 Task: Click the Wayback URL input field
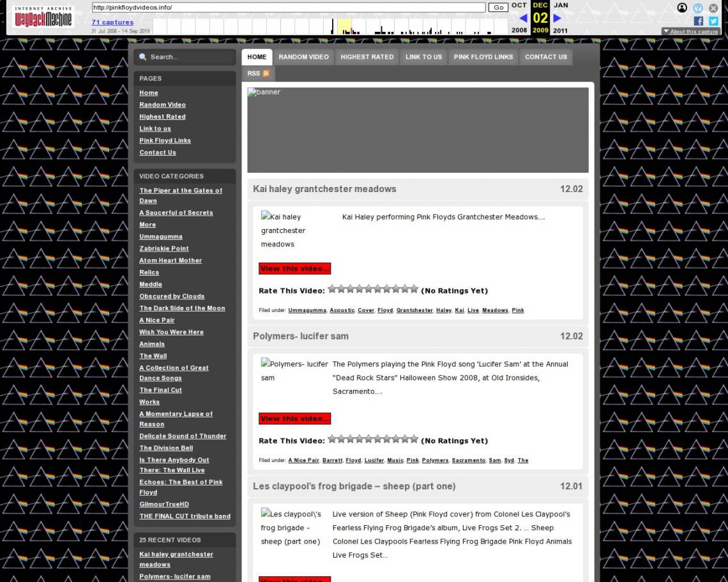288,8
